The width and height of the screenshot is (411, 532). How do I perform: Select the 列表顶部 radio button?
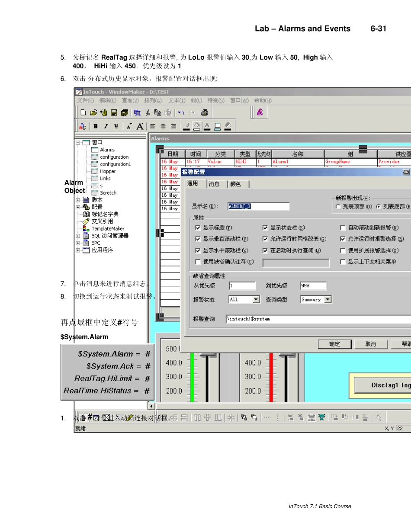(x=338, y=207)
